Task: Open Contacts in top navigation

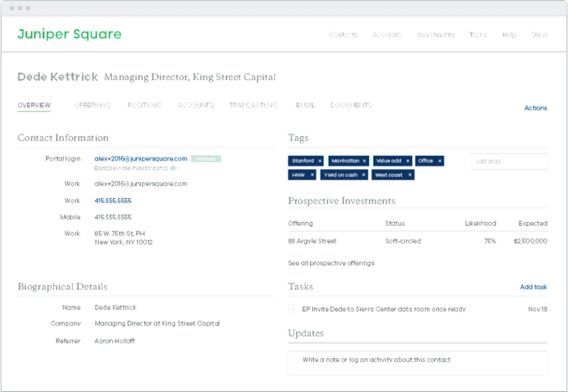Action: pos(343,35)
